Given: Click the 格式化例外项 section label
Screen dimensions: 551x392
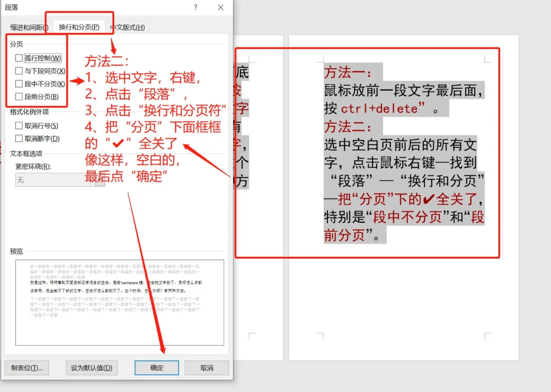Looking at the screenshot, I should [x=30, y=112].
